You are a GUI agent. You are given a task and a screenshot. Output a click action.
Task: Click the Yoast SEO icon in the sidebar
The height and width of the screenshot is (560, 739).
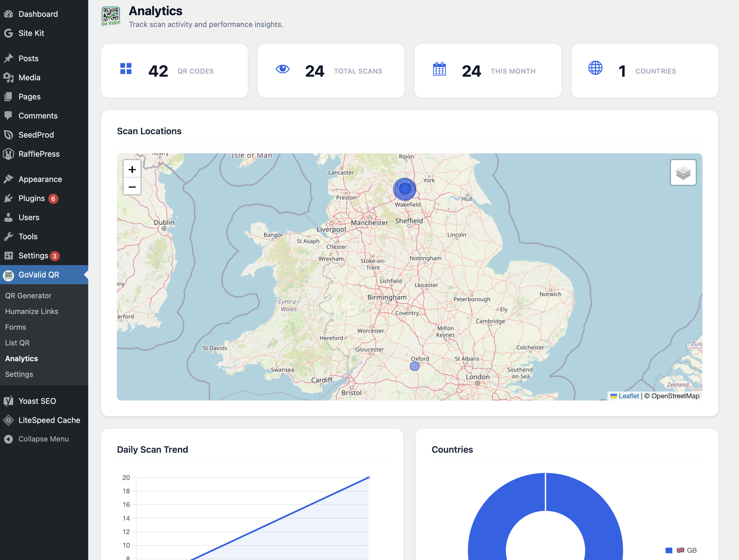pyautogui.click(x=8, y=401)
